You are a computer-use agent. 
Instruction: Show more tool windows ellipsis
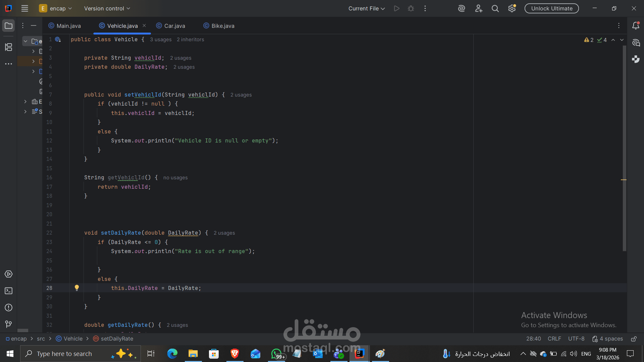click(x=9, y=64)
